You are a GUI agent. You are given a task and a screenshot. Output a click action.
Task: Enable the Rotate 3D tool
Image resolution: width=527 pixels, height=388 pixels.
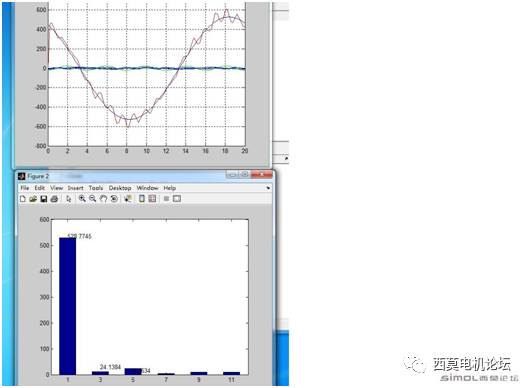tap(114, 199)
